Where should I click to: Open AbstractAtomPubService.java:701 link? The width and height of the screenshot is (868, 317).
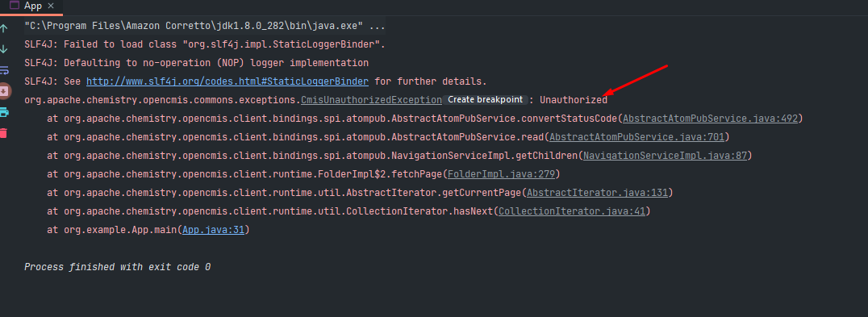coord(636,137)
